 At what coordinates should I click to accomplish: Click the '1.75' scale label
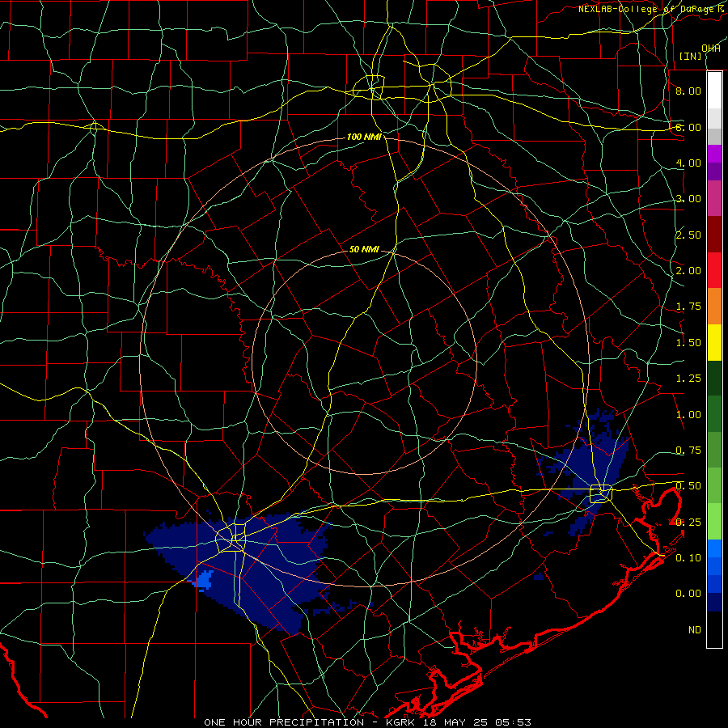pyautogui.click(x=688, y=307)
